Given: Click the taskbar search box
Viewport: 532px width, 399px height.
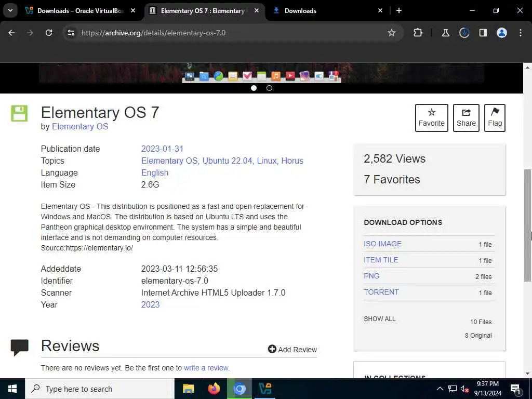Looking at the screenshot, I should pyautogui.click(x=100, y=389).
